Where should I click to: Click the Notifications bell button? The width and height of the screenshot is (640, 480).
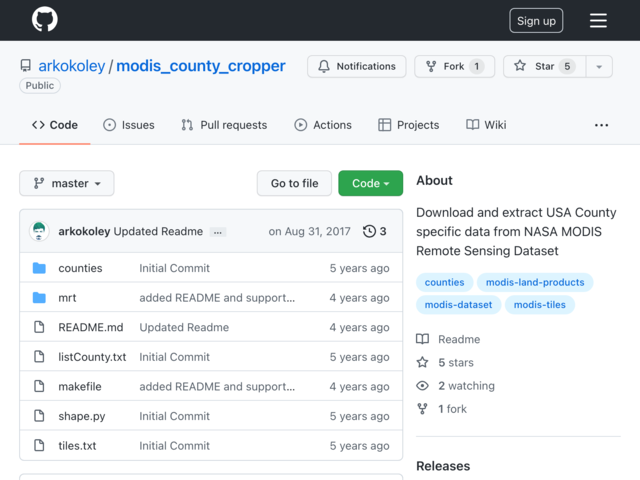[357, 66]
